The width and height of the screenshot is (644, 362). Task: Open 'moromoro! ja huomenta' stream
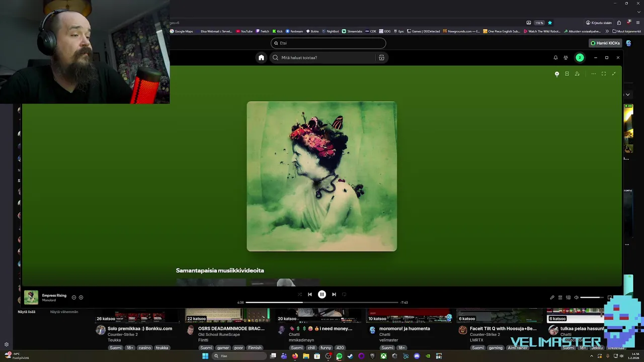405,328
